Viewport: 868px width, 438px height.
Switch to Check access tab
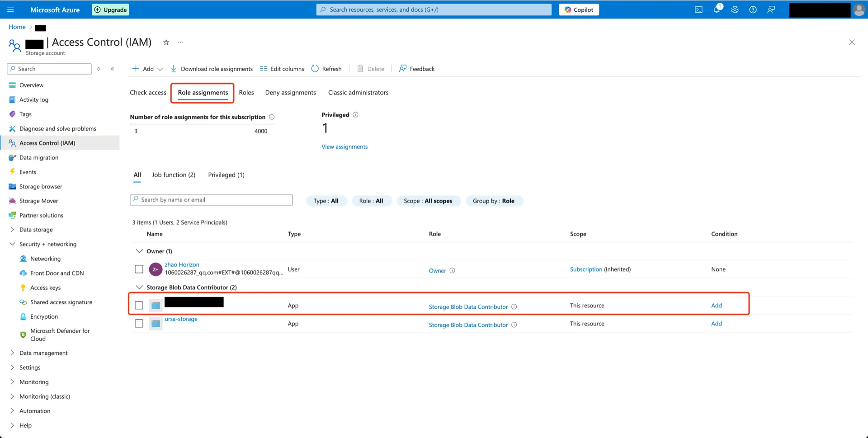148,93
